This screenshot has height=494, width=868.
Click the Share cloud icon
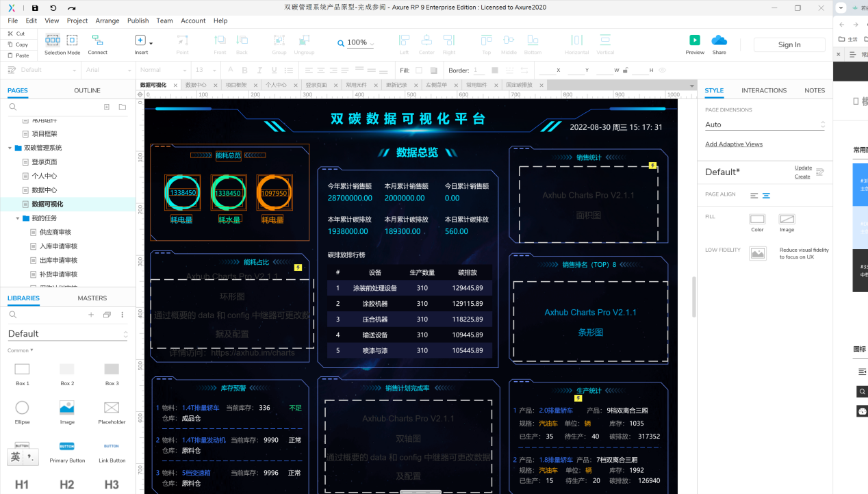point(719,40)
